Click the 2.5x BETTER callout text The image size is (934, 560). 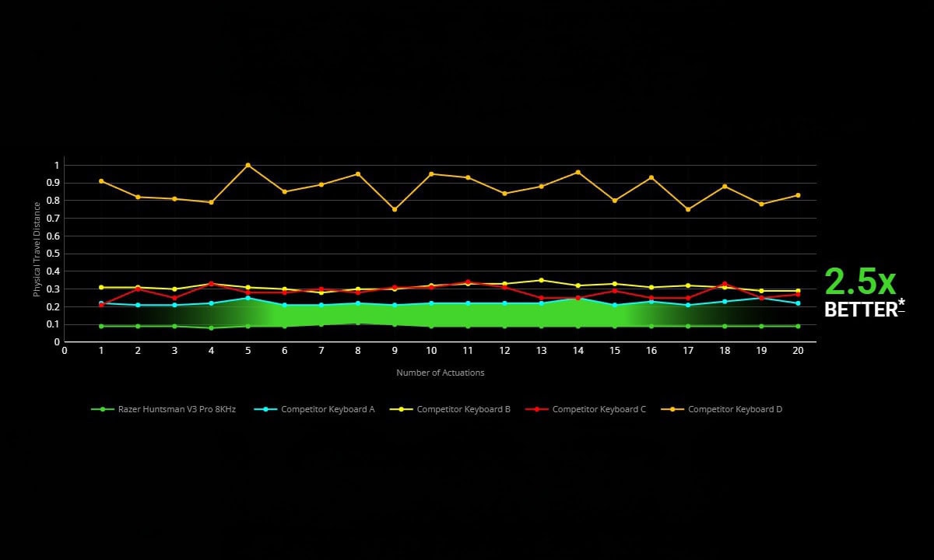864,292
